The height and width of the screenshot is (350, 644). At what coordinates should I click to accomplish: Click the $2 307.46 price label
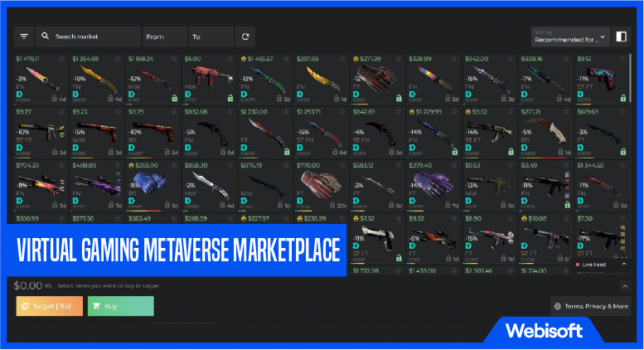pyautogui.click(x=478, y=270)
